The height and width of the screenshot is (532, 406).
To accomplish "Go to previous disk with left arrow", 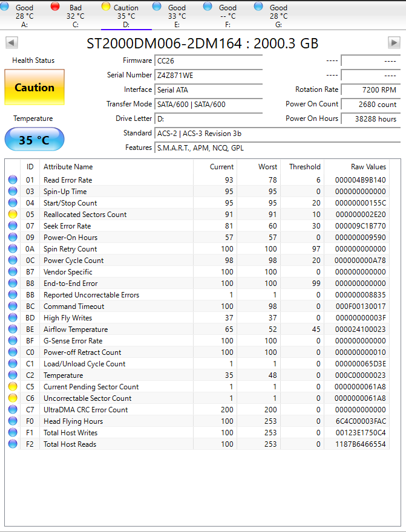I will pos(11,43).
